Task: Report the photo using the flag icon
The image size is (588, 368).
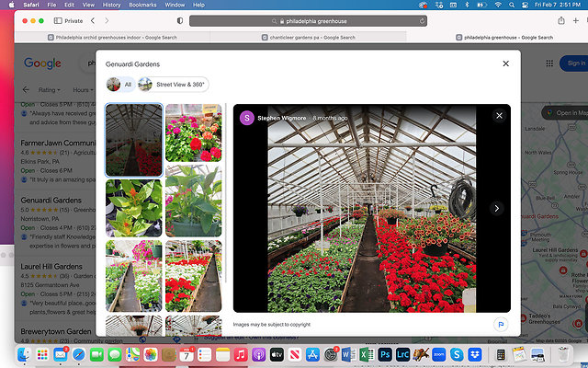Action: (x=501, y=324)
